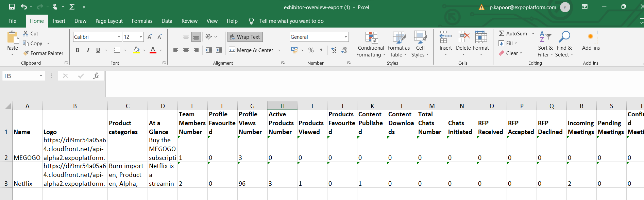This screenshot has width=644, height=200.
Task: Open the File menu
Action: tap(12, 21)
